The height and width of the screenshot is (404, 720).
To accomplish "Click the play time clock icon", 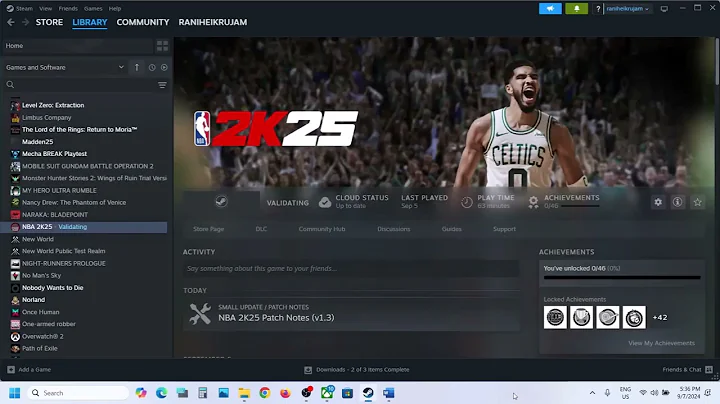I will (467, 202).
